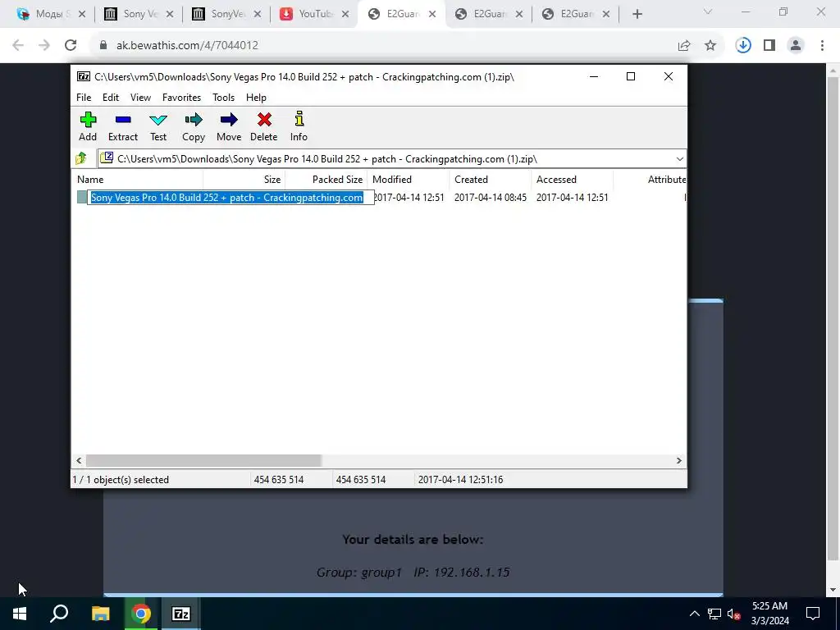Go forward in Chrome
The width and height of the screenshot is (840, 630).
[44, 46]
